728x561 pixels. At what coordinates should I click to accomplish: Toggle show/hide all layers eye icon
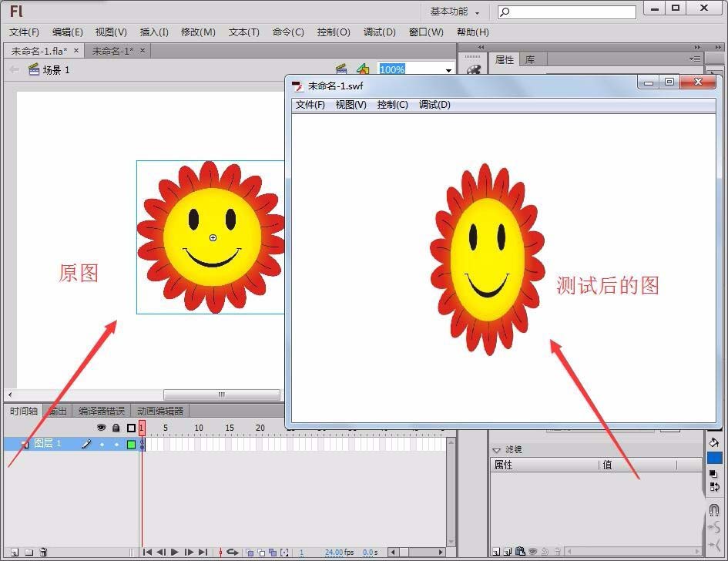pyautogui.click(x=101, y=427)
